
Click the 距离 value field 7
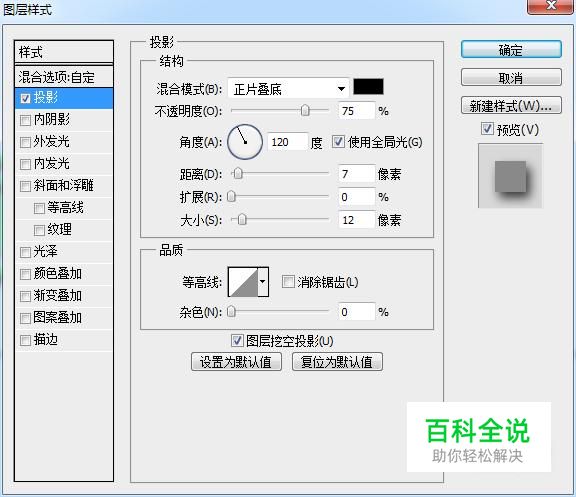click(x=356, y=173)
